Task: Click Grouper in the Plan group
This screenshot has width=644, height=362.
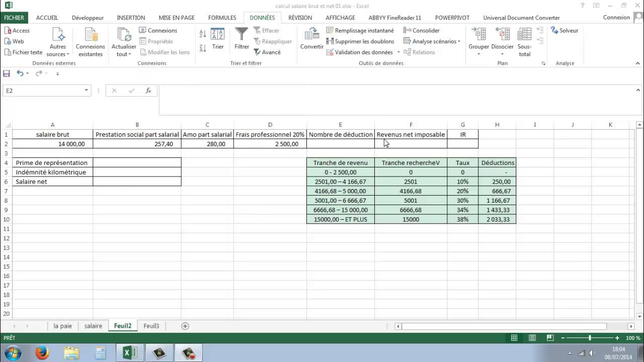Action: (x=478, y=41)
